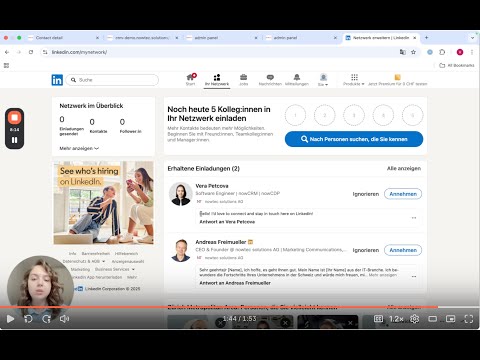Viewport: 480px width, 360px height.
Task: Ignore Vera Petcova's invitation
Action: [x=366, y=194]
